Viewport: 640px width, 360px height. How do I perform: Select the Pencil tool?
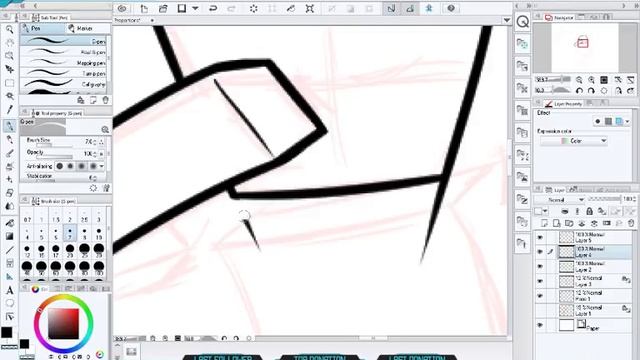click(9, 140)
